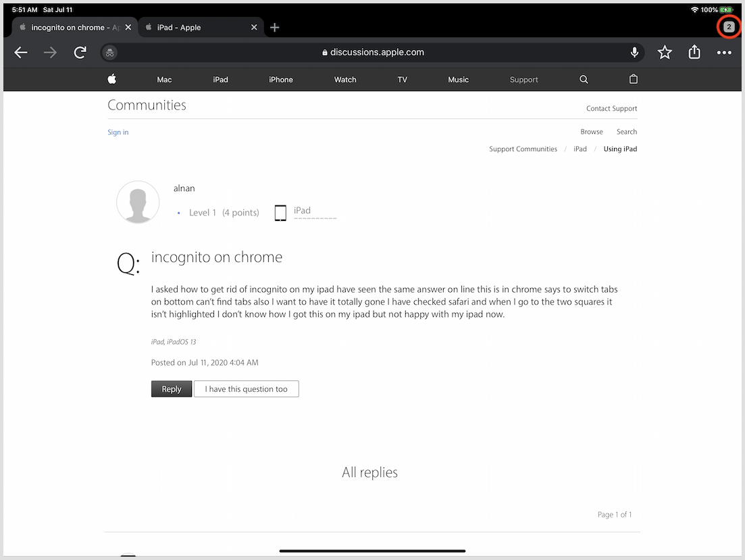Click 'Posted on Jul 11, 2020 4:04 AM'
The height and width of the screenshot is (560, 745).
[205, 363]
